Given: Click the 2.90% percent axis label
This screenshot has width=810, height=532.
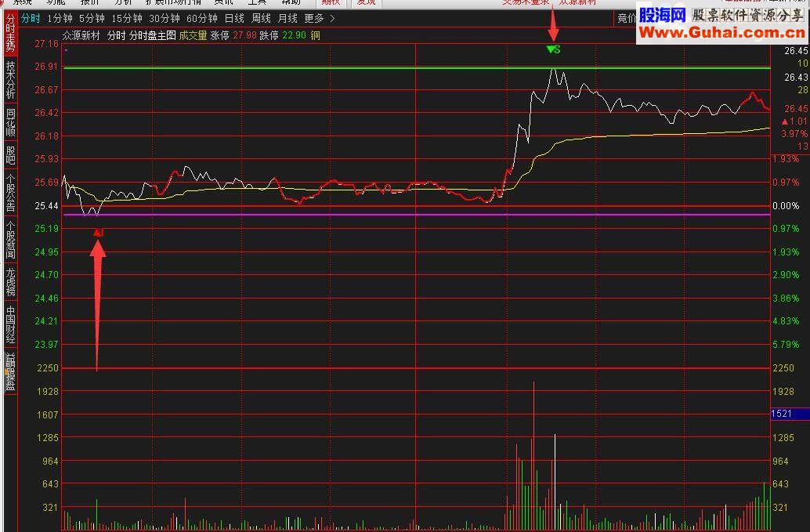Looking at the screenshot, I should [x=786, y=275].
